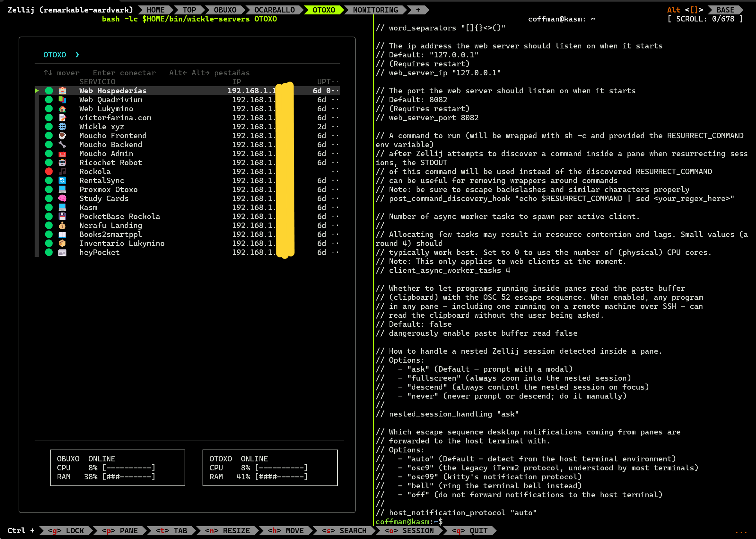Click the green selection arrow beside Web Hospederías
The width and height of the screenshot is (756, 539).
tap(37, 91)
